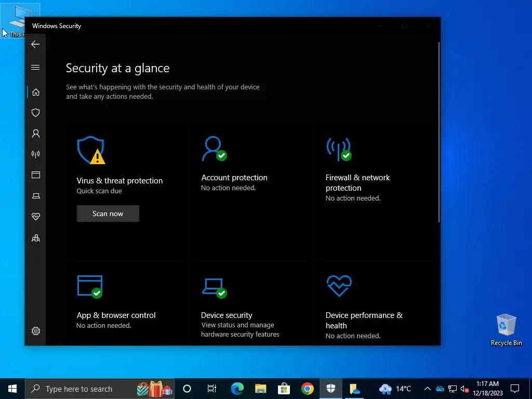The width and height of the screenshot is (532, 399).
Task: Open Device performance & health heading
Action: tap(364, 320)
